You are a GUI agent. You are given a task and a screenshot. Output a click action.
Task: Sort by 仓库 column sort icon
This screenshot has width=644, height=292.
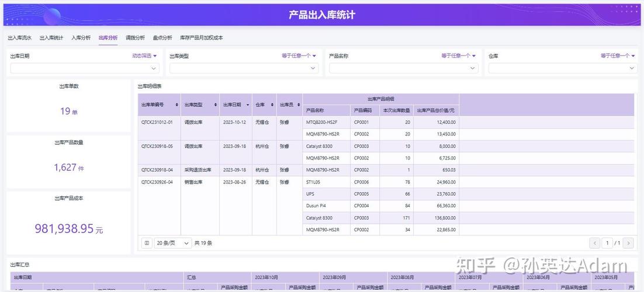[x=272, y=105]
